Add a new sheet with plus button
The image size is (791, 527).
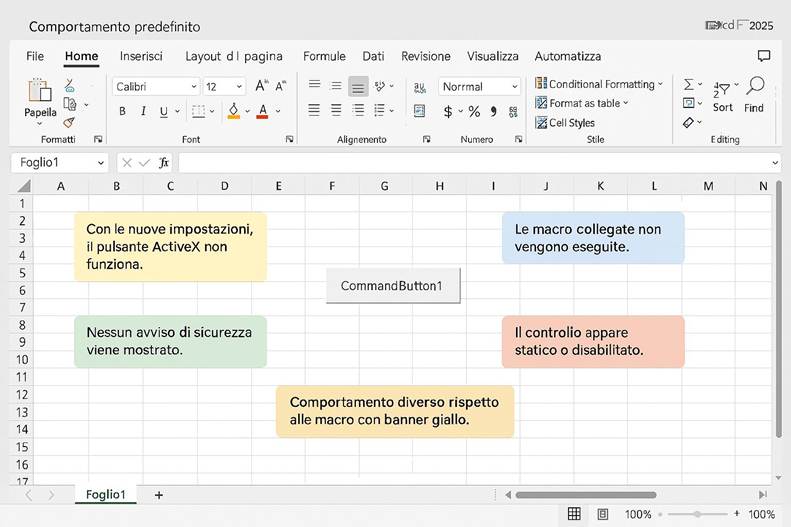click(x=159, y=495)
